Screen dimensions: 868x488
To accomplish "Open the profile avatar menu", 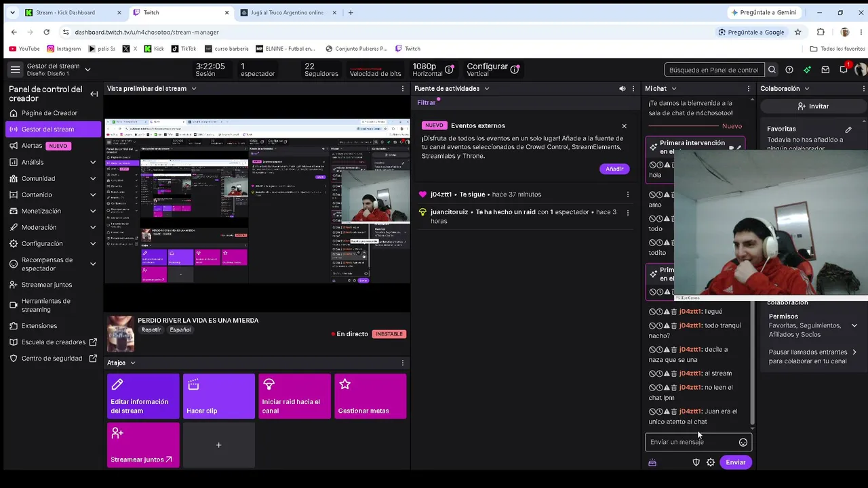I will tap(861, 70).
